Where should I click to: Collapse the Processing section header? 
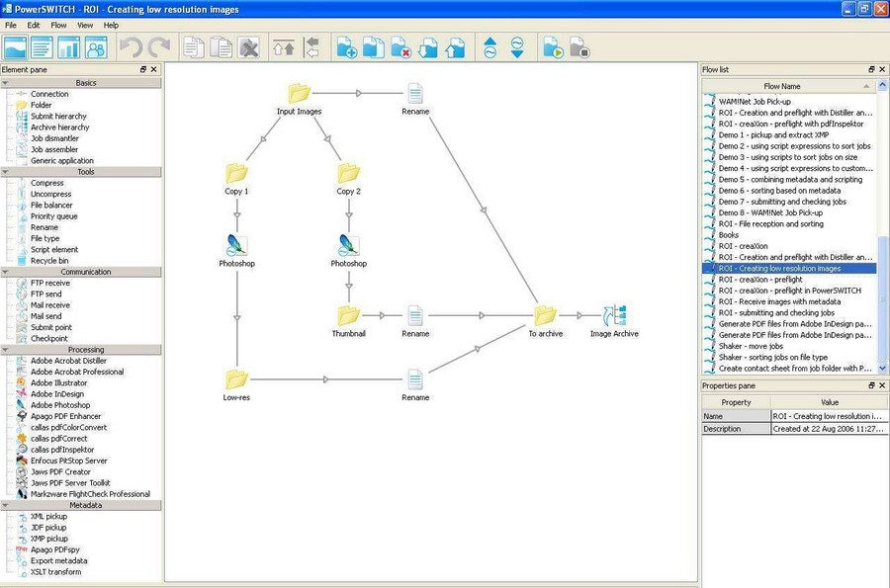point(85,350)
